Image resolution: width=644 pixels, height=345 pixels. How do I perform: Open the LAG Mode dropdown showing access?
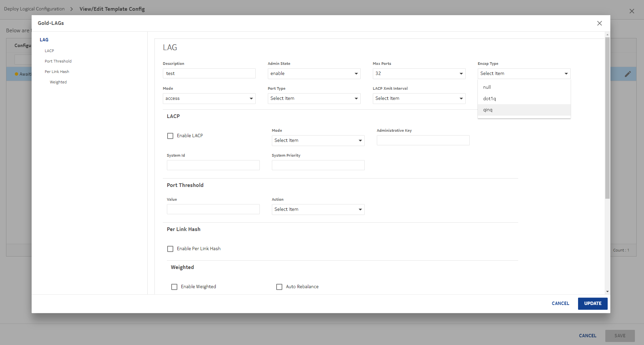209,99
